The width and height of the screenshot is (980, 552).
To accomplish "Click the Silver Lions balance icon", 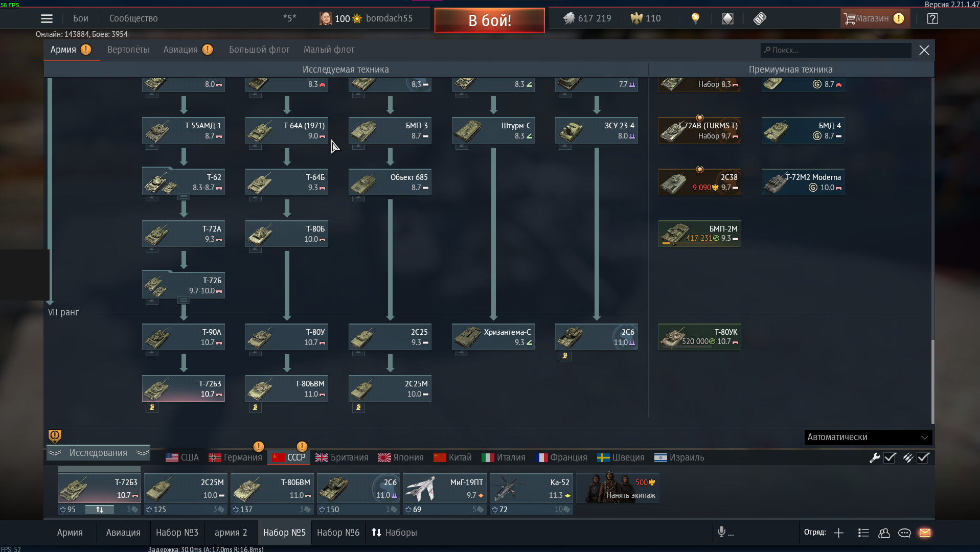I will click(x=569, y=18).
